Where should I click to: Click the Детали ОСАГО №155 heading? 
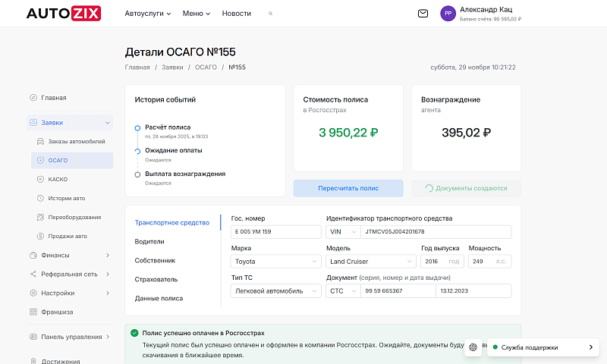coord(180,52)
